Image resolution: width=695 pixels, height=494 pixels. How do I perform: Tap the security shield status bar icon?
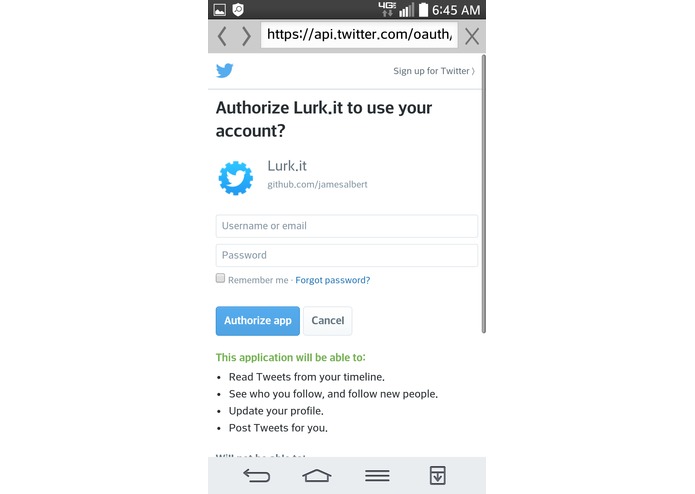click(x=238, y=9)
